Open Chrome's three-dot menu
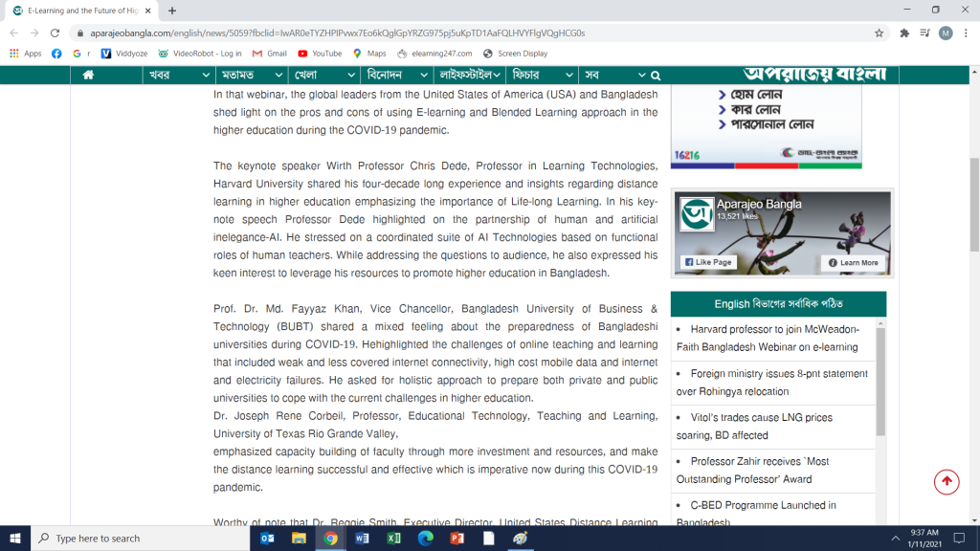This screenshot has height=551, width=980. [x=966, y=33]
